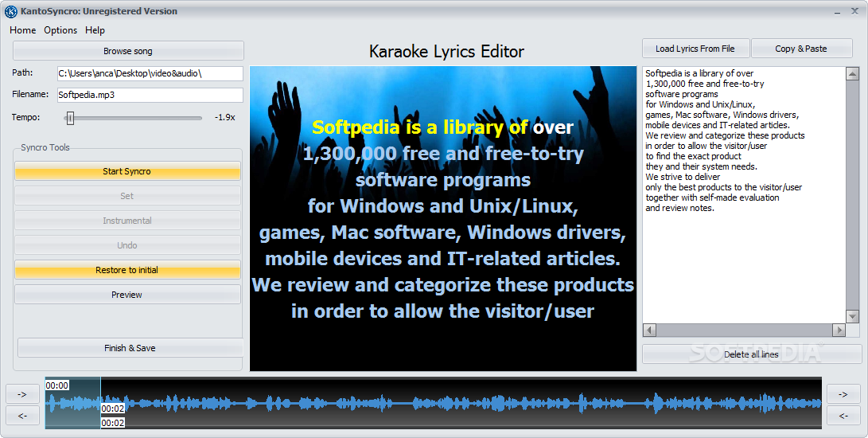Click the KantoSyncro app icon in title bar
This screenshot has height=438, width=868.
10,11
